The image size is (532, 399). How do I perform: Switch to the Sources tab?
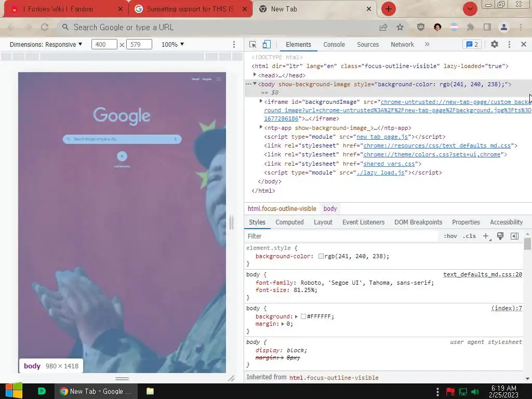pyautogui.click(x=368, y=45)
